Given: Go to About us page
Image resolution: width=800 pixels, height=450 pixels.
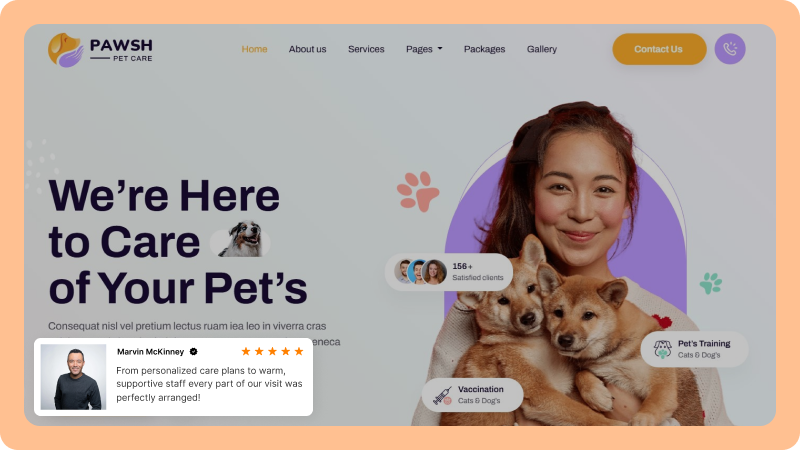Looking at the screenshot, I should [307, 49].
